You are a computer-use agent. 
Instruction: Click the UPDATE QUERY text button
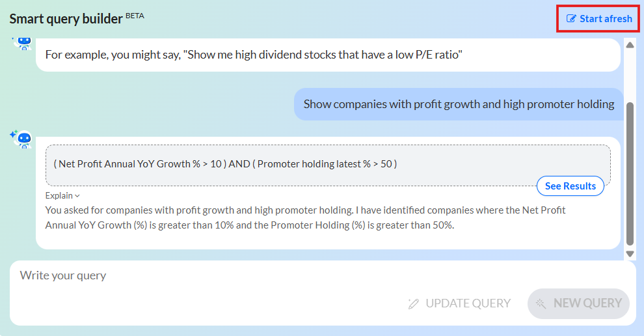[468, 303]
